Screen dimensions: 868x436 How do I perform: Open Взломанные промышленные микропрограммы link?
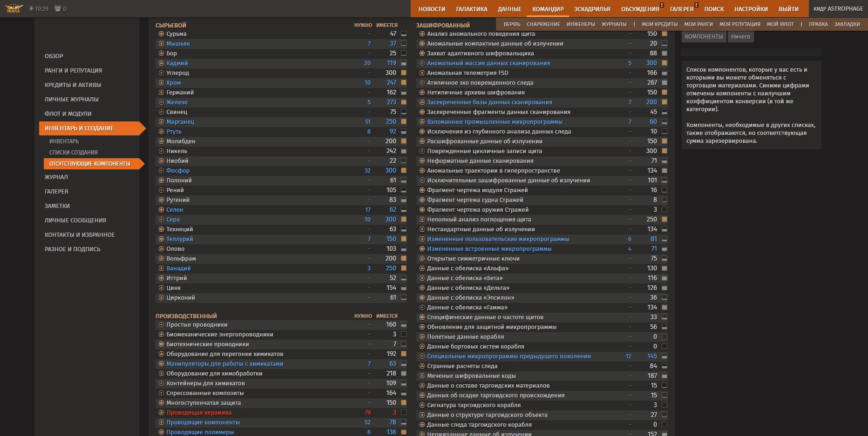click(x=495, y=122)
